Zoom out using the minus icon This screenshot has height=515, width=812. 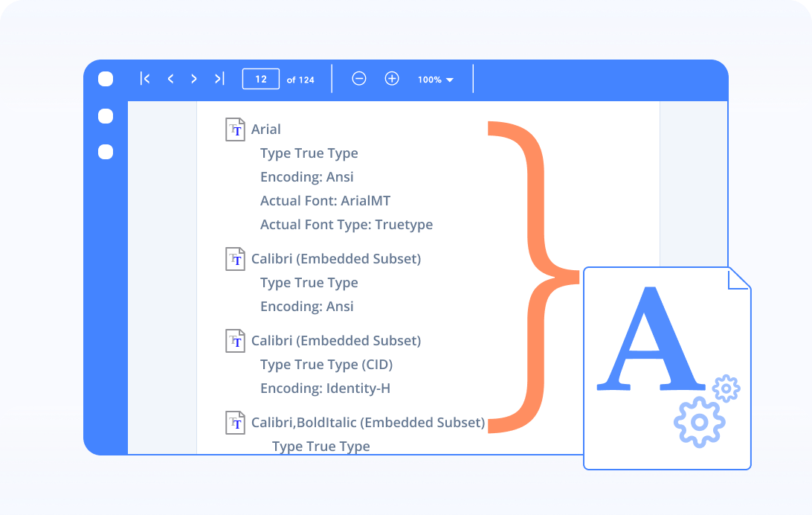coord(359,78)
